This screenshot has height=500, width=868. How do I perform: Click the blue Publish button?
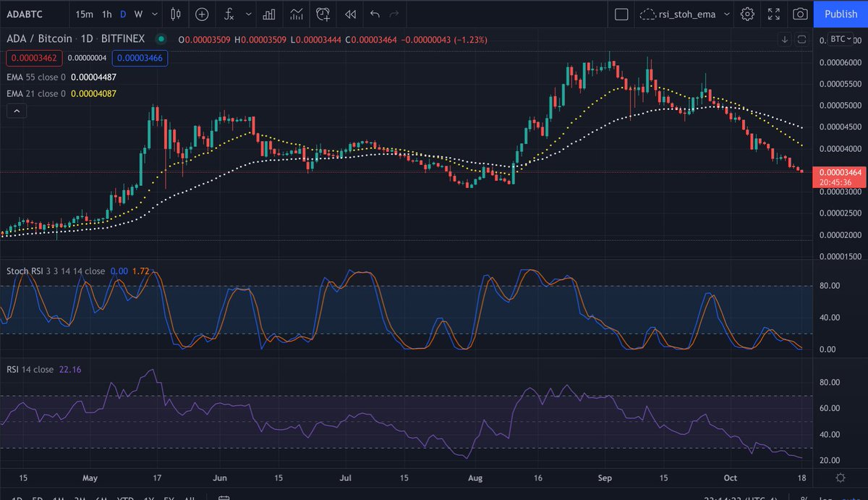tap(841, 14)
